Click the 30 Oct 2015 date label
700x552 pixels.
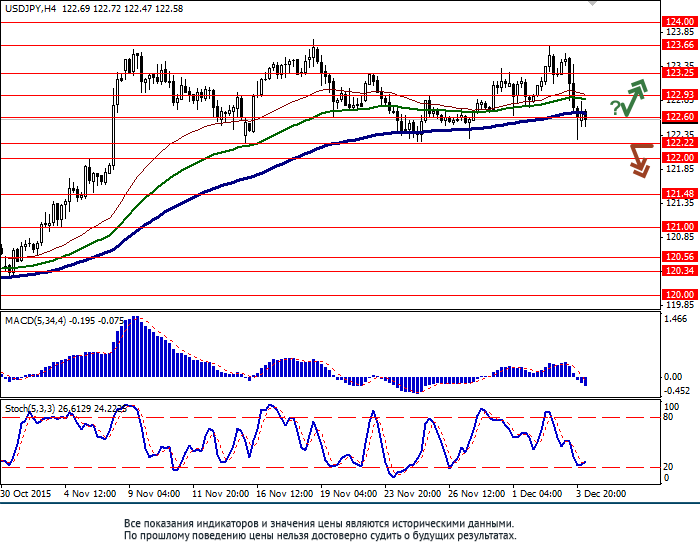tap(26, 494)
